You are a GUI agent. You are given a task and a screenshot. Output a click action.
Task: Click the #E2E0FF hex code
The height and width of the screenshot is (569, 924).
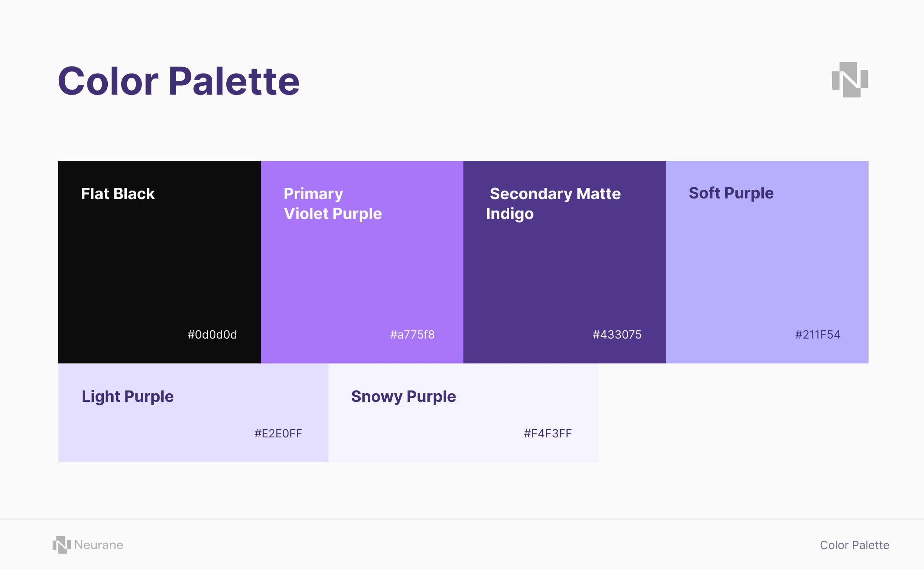[x=278, y=434]
